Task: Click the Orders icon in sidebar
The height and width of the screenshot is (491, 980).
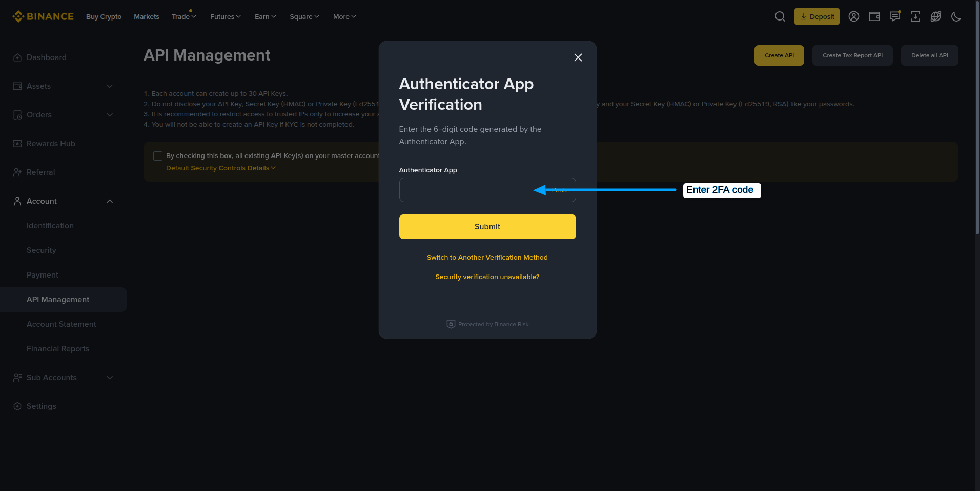Action: pos(17,115)
